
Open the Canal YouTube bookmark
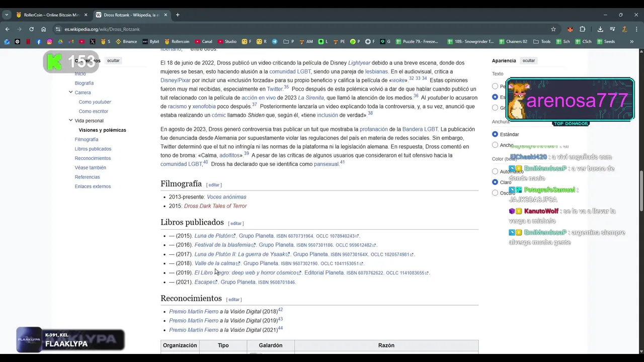203,42
